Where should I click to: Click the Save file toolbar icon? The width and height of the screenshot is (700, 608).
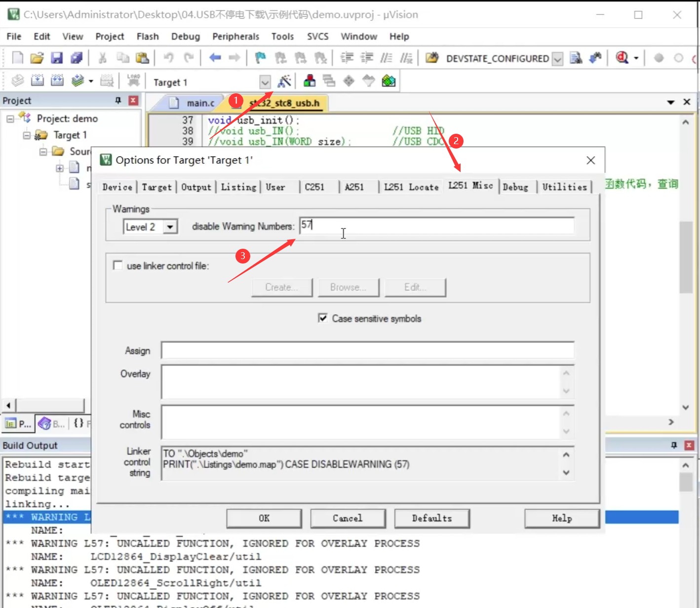57,58
